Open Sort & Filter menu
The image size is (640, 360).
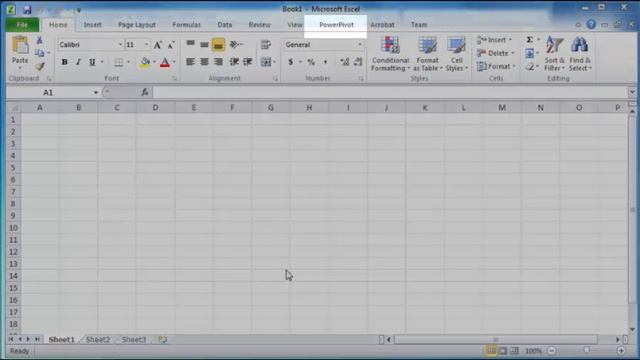(x=554, y=54)
